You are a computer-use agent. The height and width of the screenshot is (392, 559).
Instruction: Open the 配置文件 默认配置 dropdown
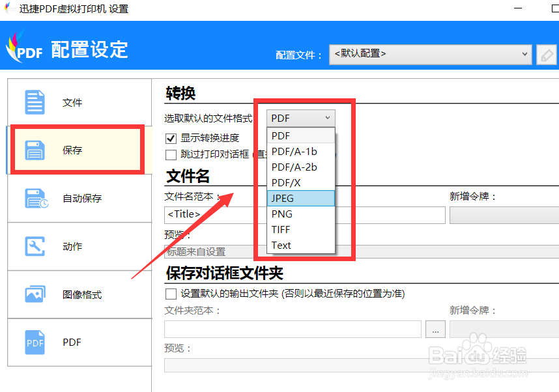(x=430, y=55)
